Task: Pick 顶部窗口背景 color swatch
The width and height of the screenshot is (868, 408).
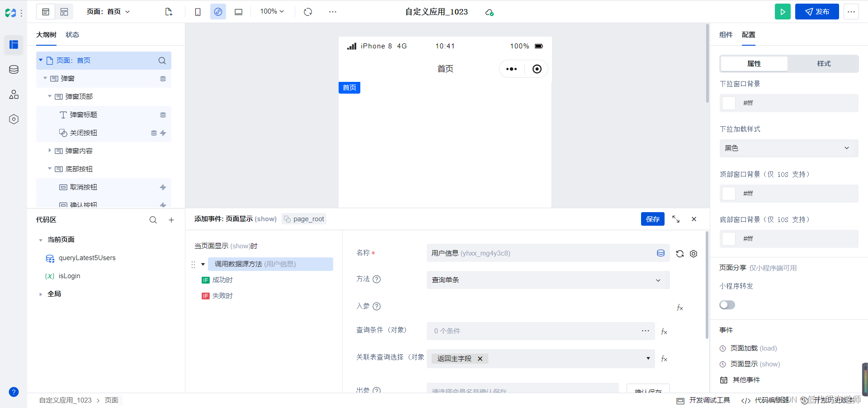Action: (x=729, y=194)
